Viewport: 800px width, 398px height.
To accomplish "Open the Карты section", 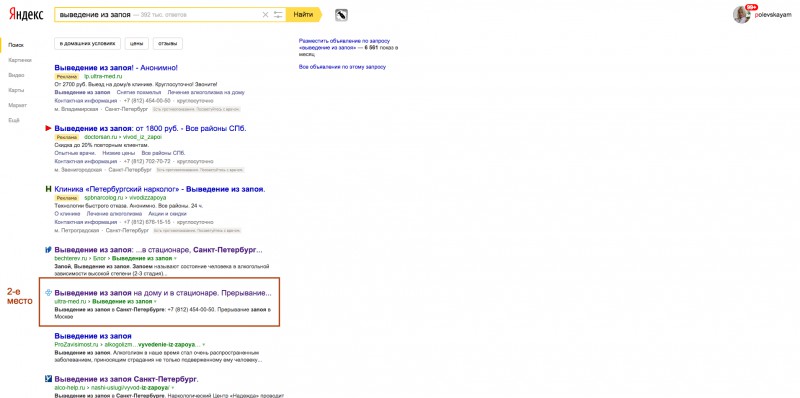I will [16, 90].
